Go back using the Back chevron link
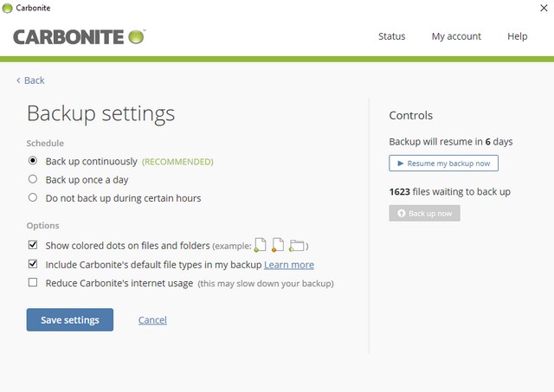Screen dimensions: 554x392 (x=30, y=80)
